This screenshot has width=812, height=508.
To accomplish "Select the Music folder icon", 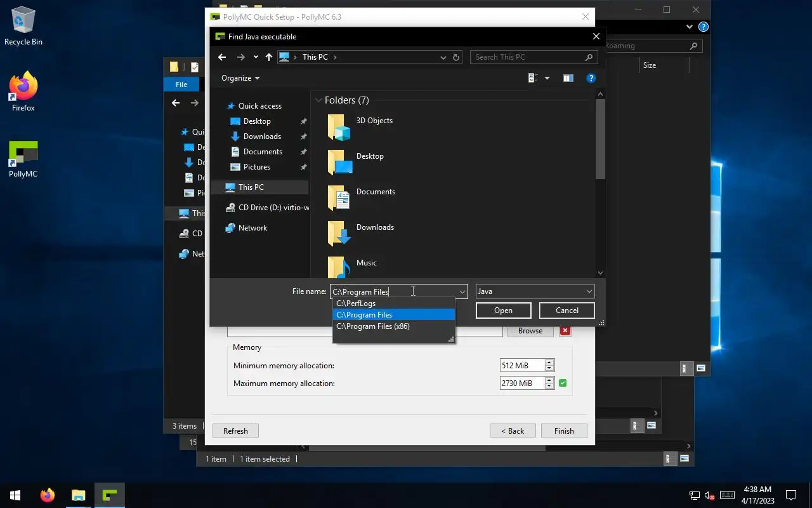I will coord(340,267).
